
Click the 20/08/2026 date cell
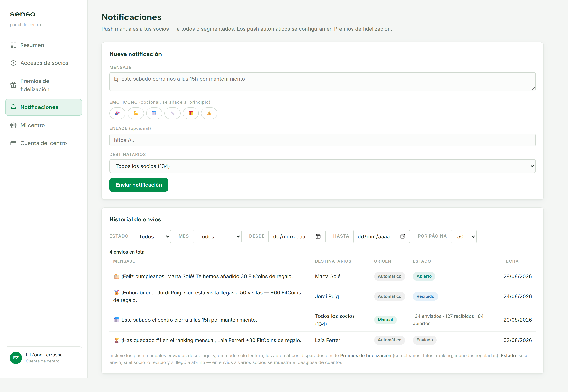[517, 320]
